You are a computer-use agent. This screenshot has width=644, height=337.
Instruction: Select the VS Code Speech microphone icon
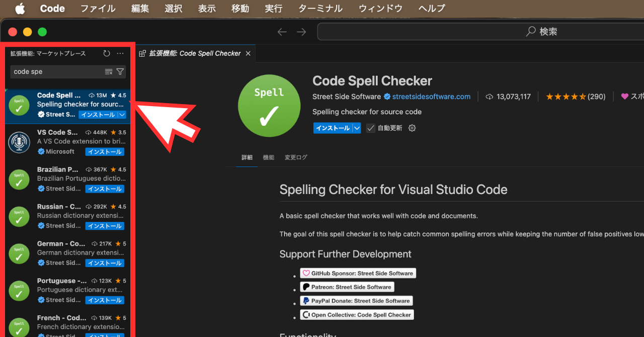[x=19, y=142]
